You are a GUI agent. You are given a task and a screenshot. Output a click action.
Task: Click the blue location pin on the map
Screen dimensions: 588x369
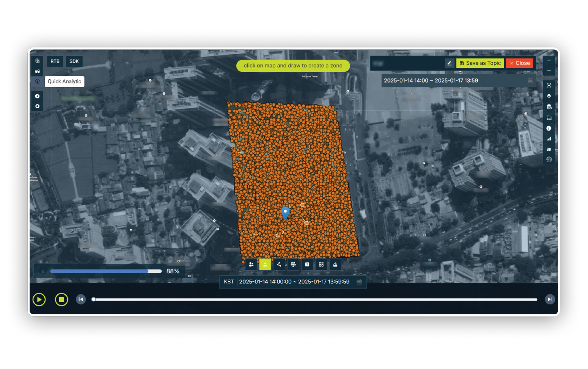[x=285, y=213]
